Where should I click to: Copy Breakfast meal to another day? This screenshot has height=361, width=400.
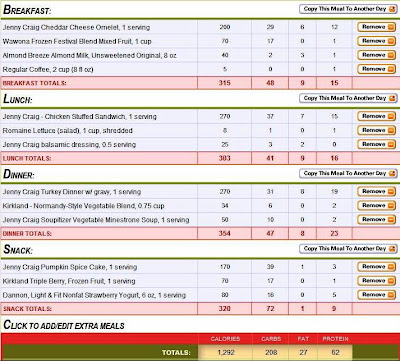point(348,9)
